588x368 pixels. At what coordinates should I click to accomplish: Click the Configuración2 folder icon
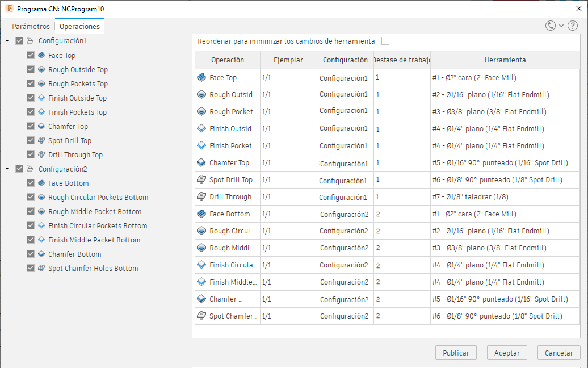pos(30,169)
